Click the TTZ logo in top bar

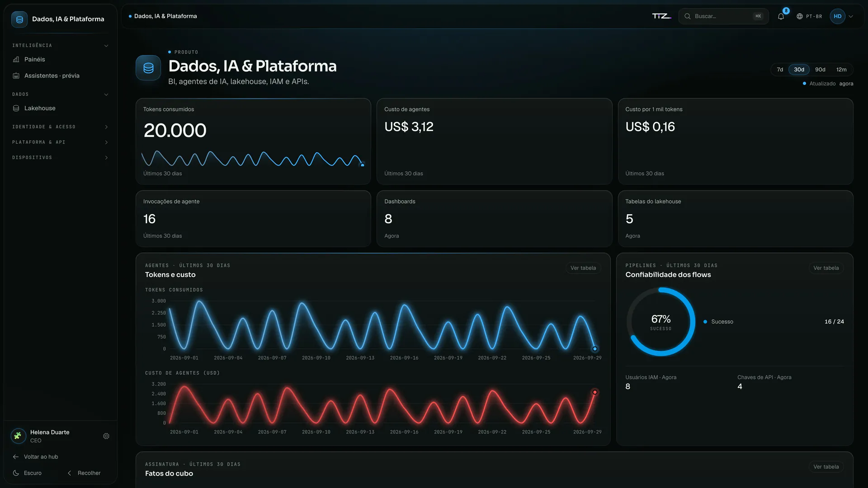[661, 16]
